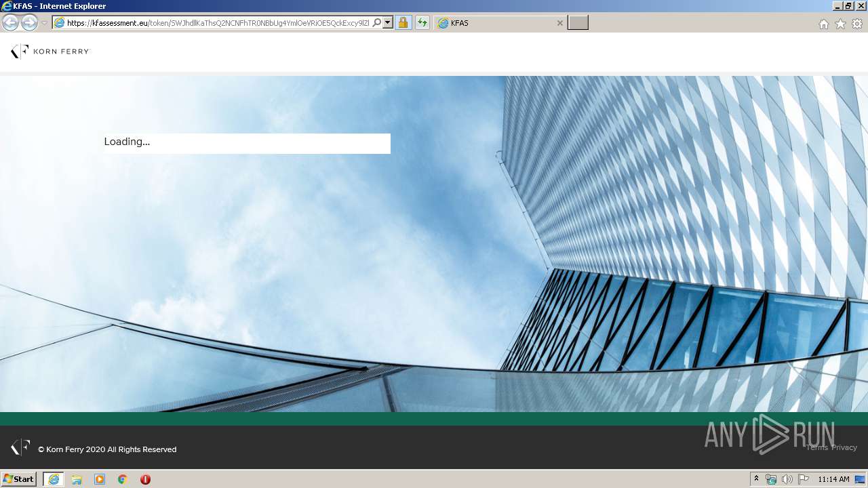The width and height of the screenshot is (868, 488).
Task: Refresh the page with the green arrows
Action: pyautogui.click(x=422, y=23)
